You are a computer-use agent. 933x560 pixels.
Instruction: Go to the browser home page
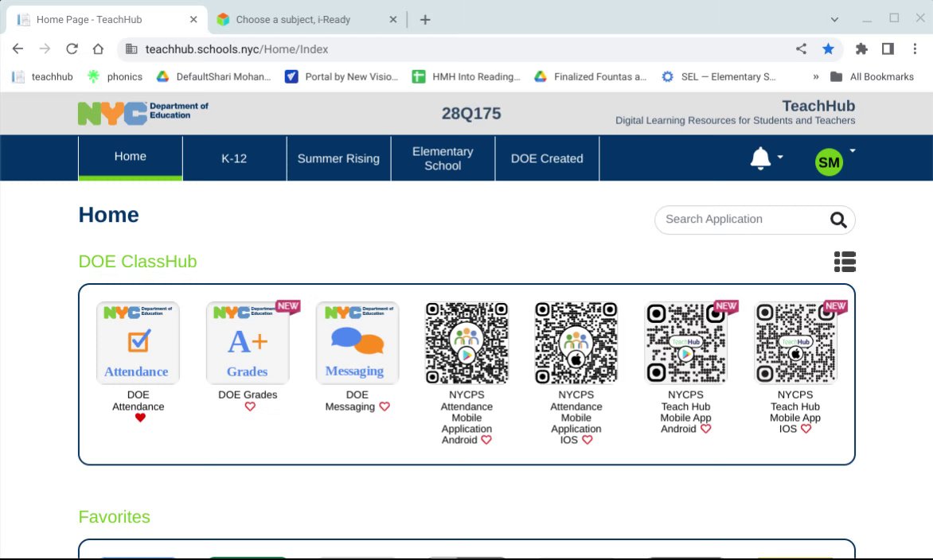98,49
